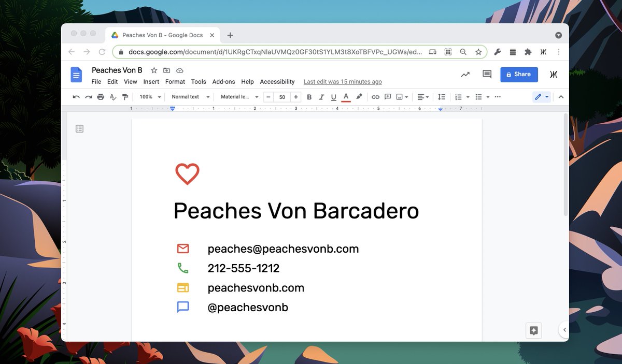
Task: Open bulleted list style options arrow
Action: click(x=488, y=97)
